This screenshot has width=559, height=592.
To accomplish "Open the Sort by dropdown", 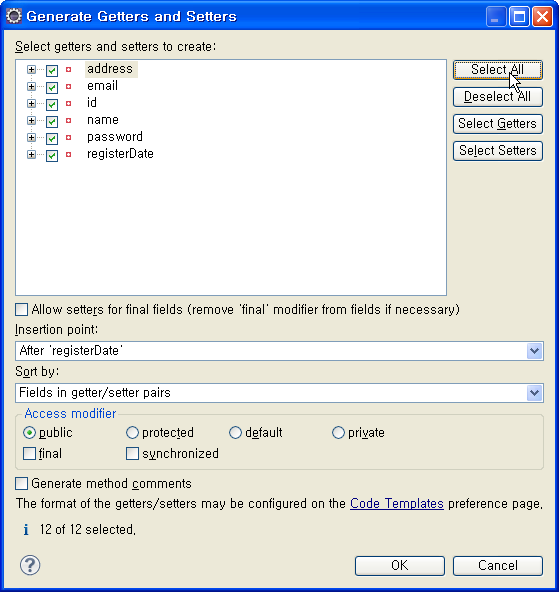I will pyautogui.click(x=534, y=393).
